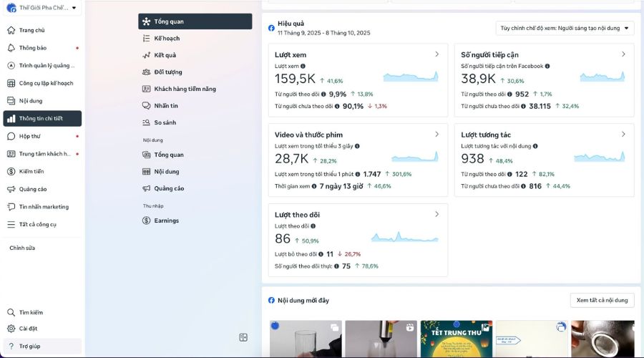Open Tổng quan under Nội dung section
This screenshot has height=358, width=644.
pos(195,155)
